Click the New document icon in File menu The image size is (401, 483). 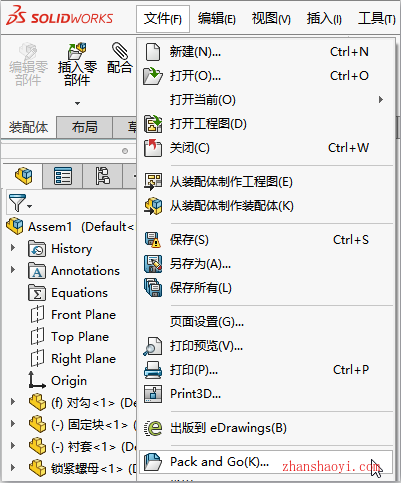click(x=153, y=52)
